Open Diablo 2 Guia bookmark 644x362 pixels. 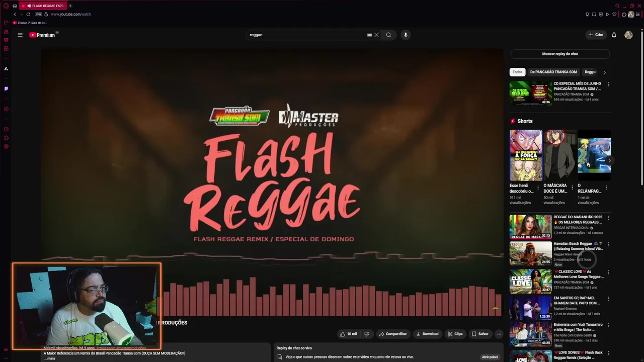pyautogui.click(x=30, y=23)
